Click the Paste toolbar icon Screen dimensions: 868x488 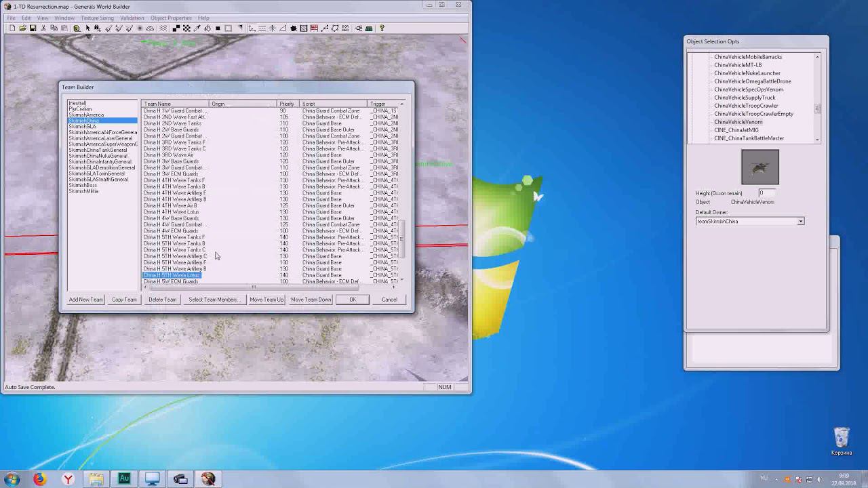click(x=64, y=28)
